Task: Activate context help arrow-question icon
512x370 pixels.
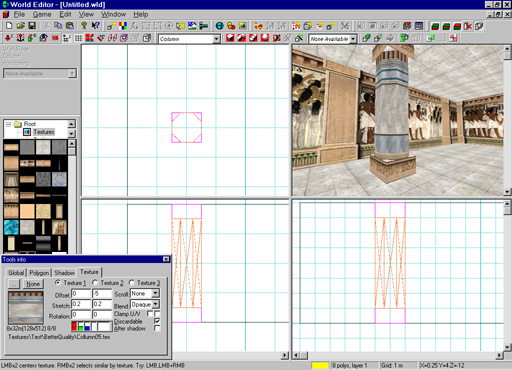Action: [x=96, y=26]
